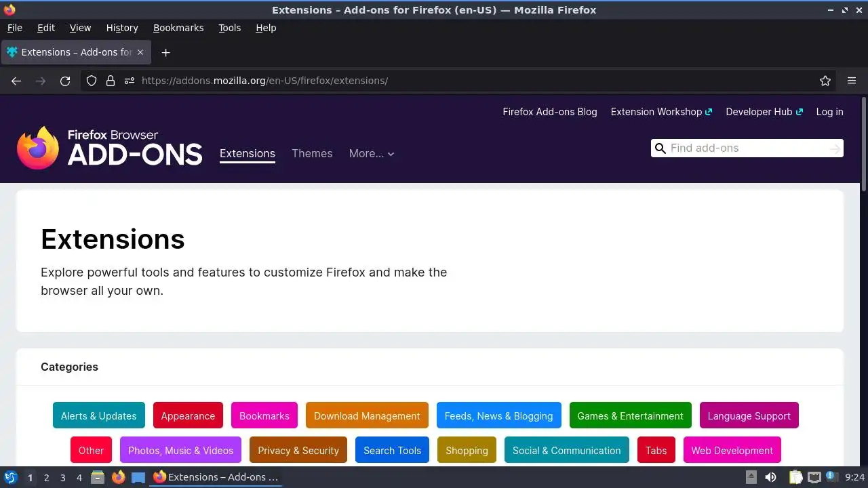Close the Extensions – Add-ons tab

pyautogui.click(x=140, y=52)
